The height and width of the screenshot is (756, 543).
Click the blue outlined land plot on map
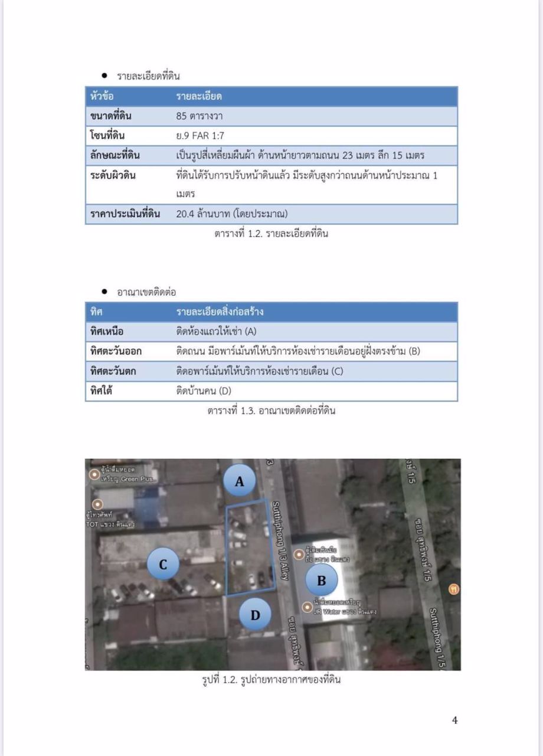pyautogui.click(x=250, y=549)
